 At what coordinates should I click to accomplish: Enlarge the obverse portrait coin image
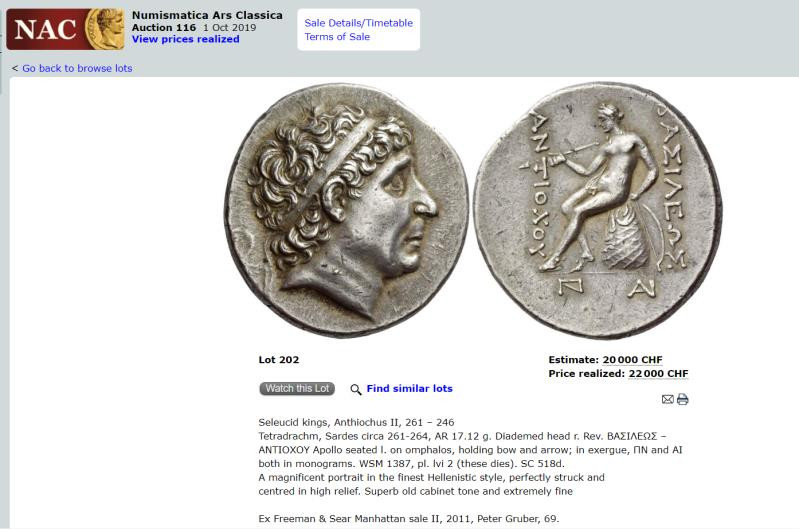coord(347,210)
